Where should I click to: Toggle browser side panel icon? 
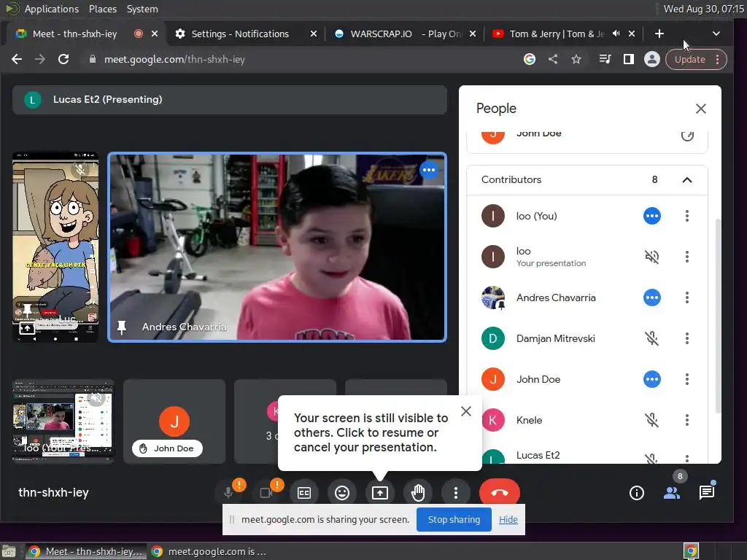click(x=628, y=59)
